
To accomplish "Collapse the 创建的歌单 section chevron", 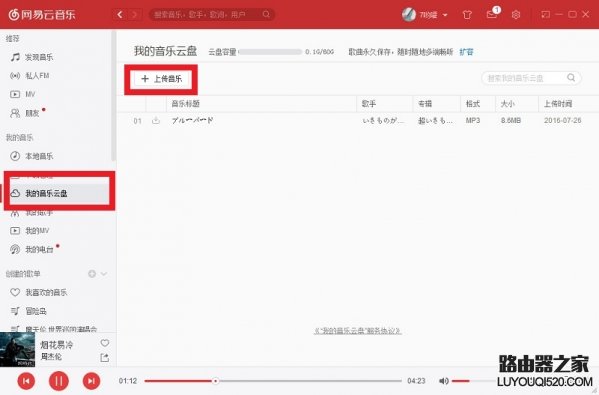I will tap(104, 274).
